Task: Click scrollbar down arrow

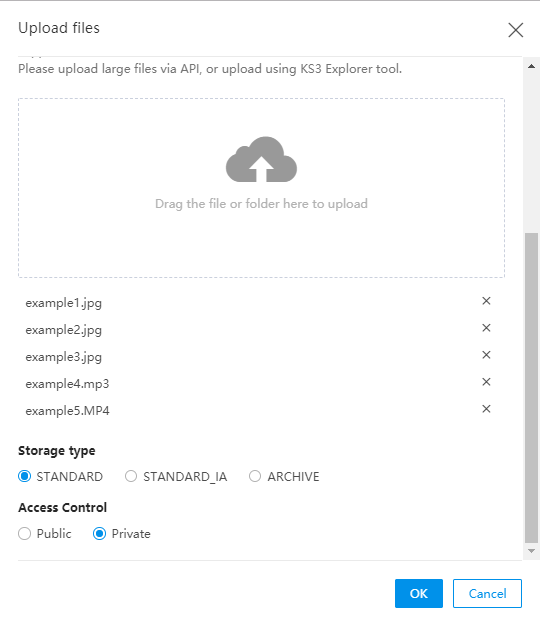Action: point(531,551)
